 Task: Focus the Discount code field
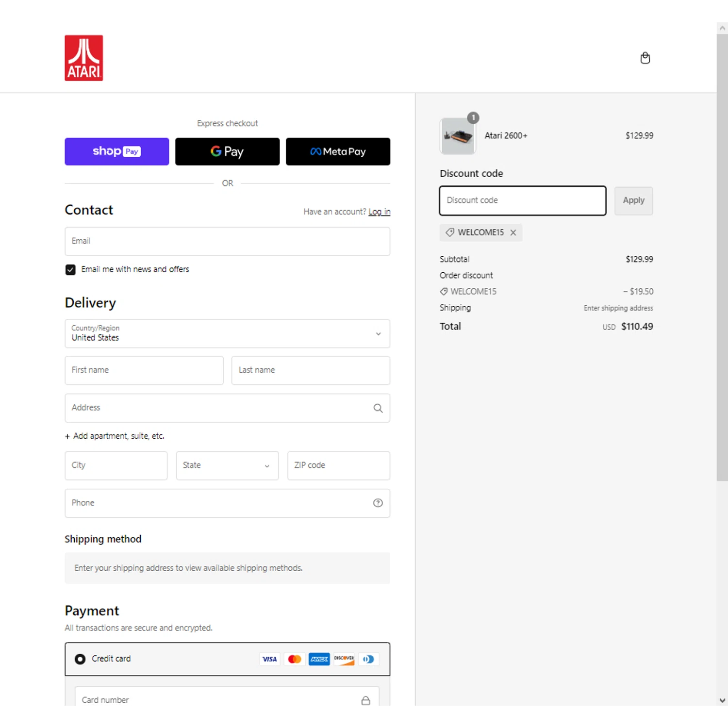[523, 200]
